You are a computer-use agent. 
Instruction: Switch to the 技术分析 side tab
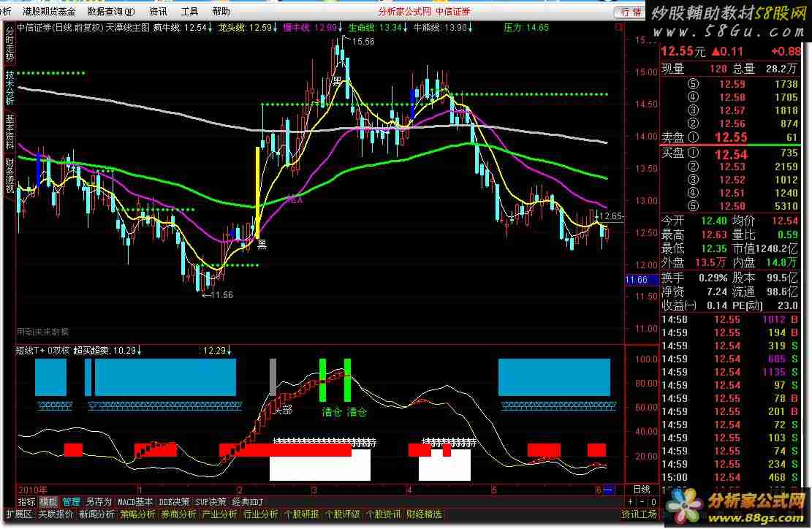click(x=10, y=88)
